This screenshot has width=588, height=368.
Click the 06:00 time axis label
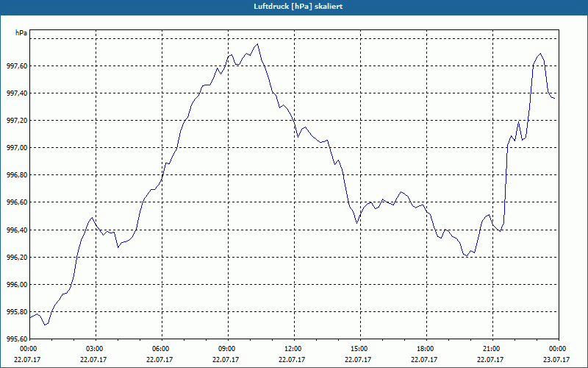[x=162, y=348]
